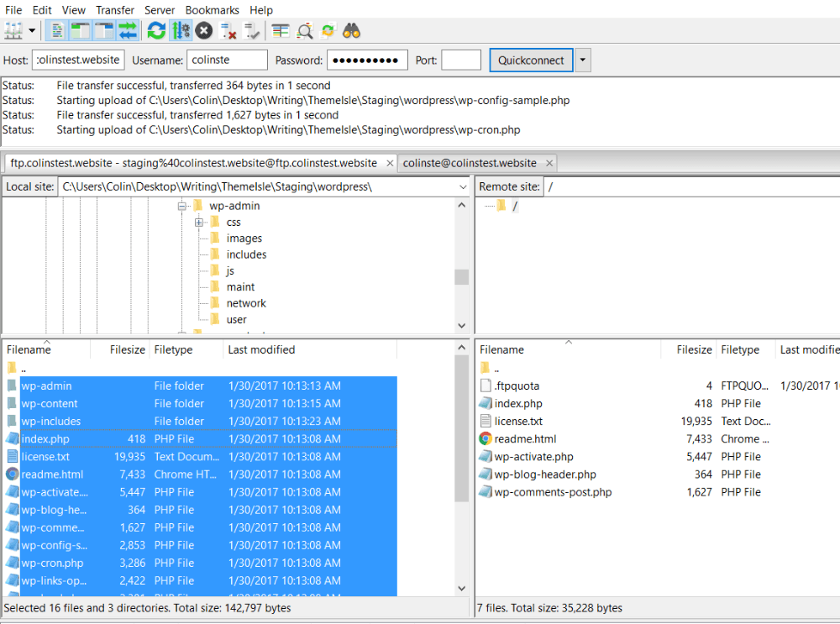Open the Site Manager dropdown arrow
This screenshot has height=624, width=840.
[x=33, y=30]
